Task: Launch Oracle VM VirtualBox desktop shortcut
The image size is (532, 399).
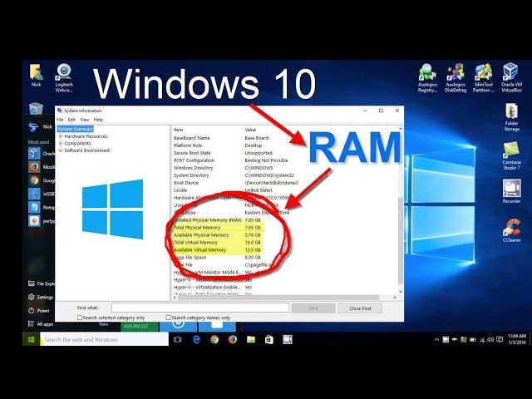Action: pyautogui.click(x=511, y=78)
